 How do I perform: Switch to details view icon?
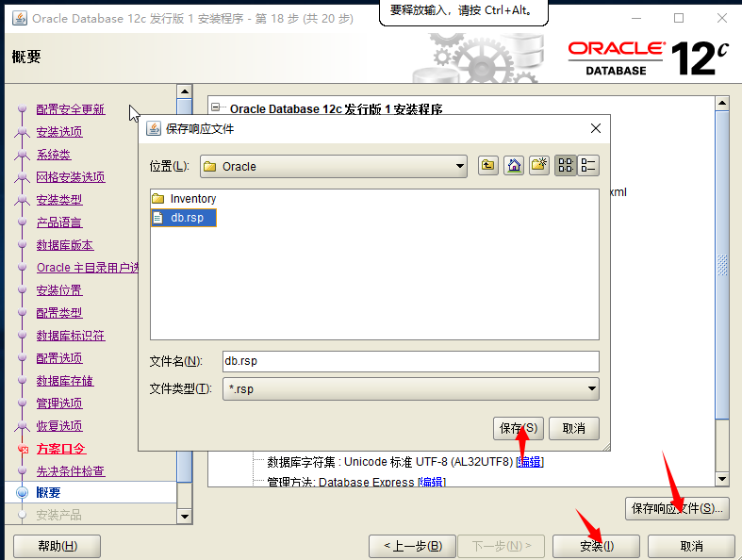point(588,166)
